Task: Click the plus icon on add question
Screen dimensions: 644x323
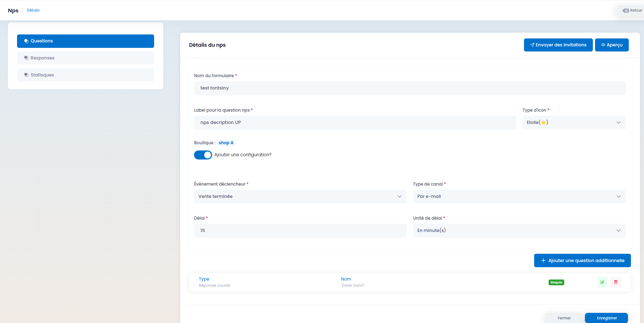Action: [x=543, y=261]
